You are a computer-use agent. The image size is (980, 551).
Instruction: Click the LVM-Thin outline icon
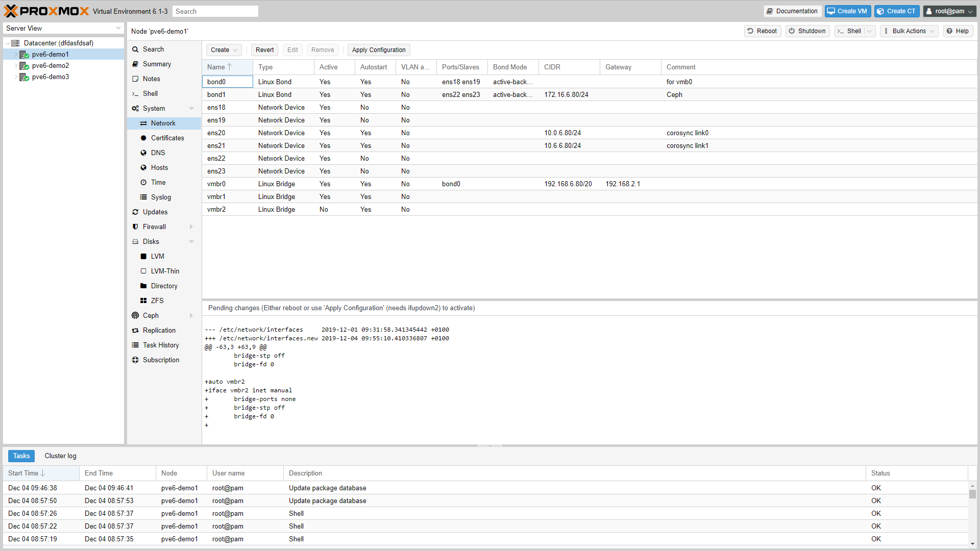[x=143, y=271]
